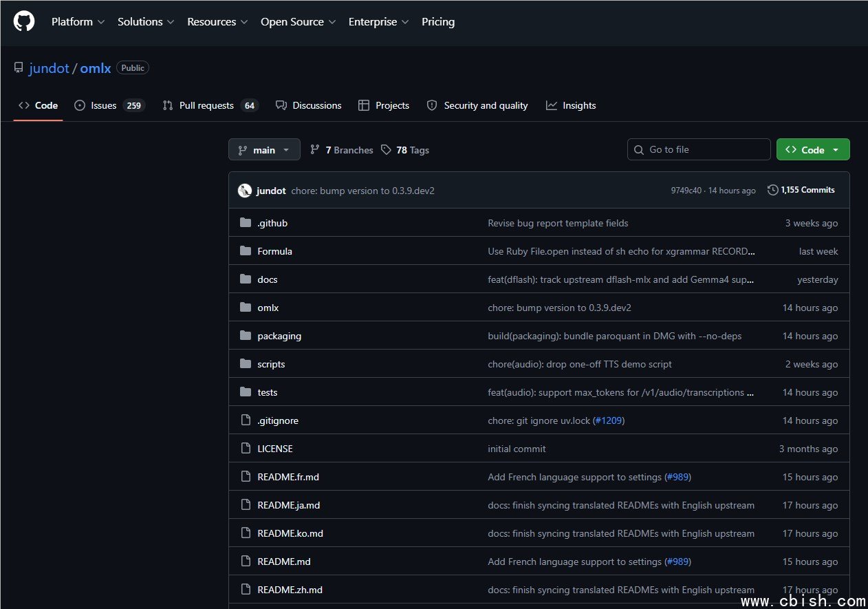Click the README.zh.md file icon
Viewport: 868px width, 609px height.
246,590
